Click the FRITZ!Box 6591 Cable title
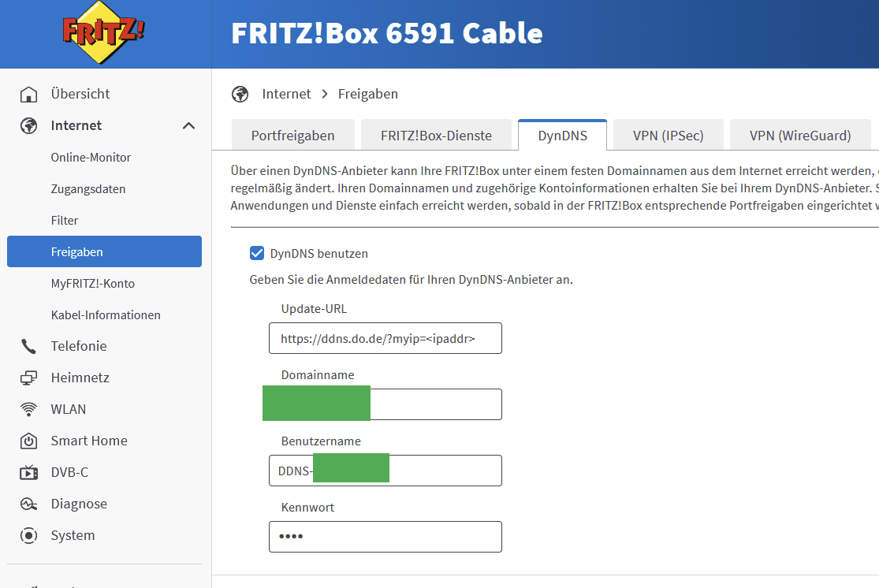The height and width of the screenshot is (588, 879). click(387, 33)
